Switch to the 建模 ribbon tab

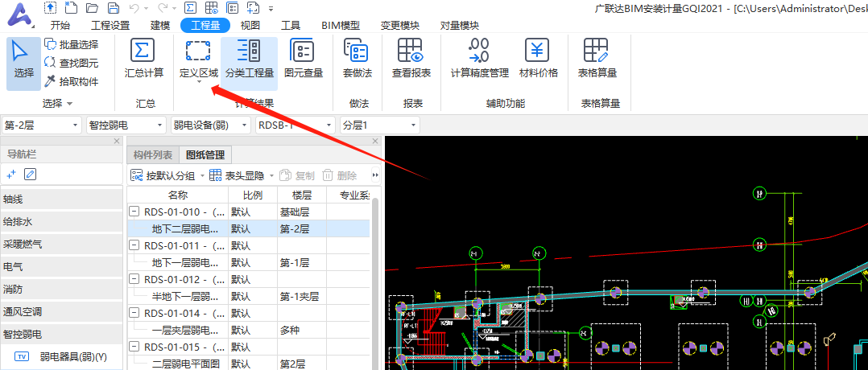click(x=160, y=26)
